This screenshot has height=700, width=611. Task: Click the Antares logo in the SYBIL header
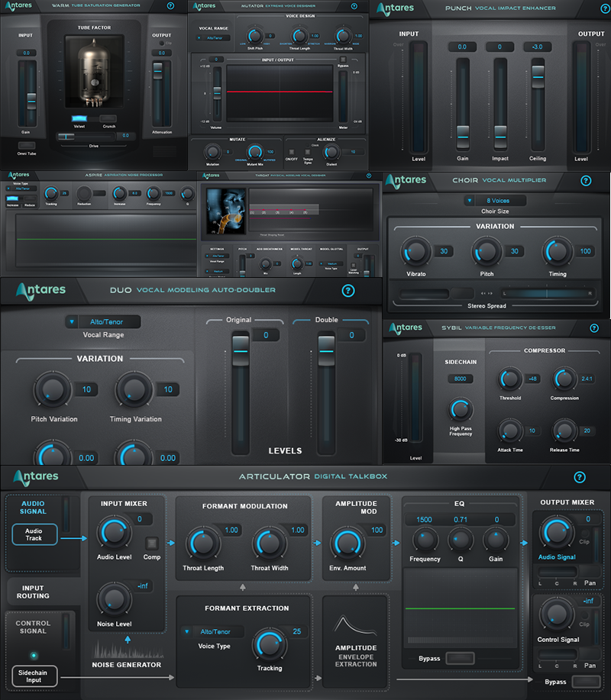[405, 328]
